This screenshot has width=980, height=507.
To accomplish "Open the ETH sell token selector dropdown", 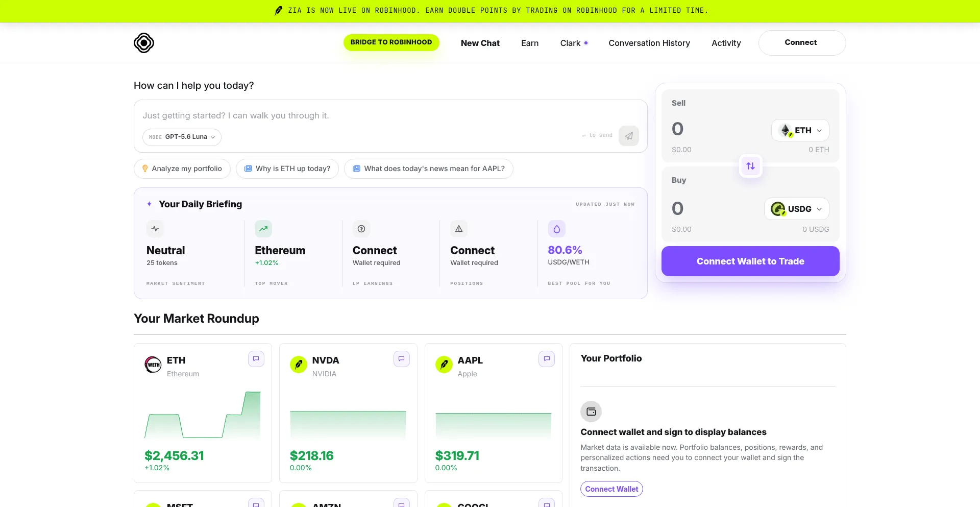I will tap(800, 130).
